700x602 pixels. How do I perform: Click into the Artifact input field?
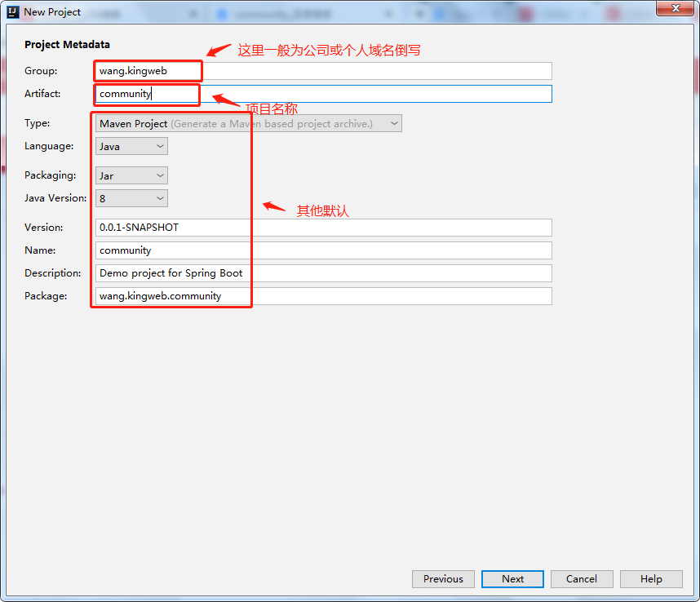(324, 94)
